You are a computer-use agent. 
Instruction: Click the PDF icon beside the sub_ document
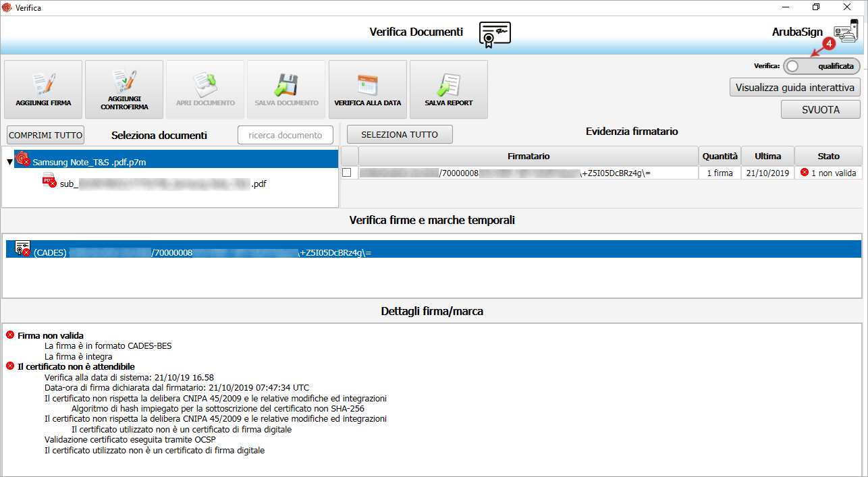49,180
